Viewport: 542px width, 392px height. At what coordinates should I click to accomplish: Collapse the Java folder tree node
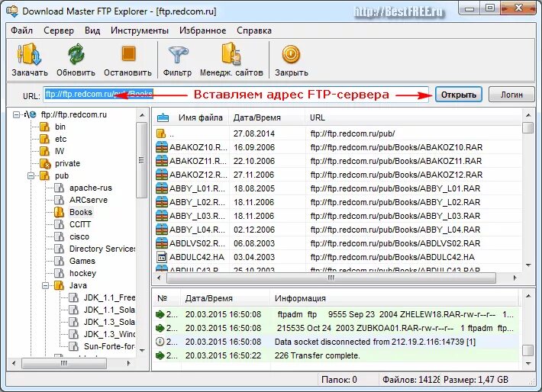point(45,286)
